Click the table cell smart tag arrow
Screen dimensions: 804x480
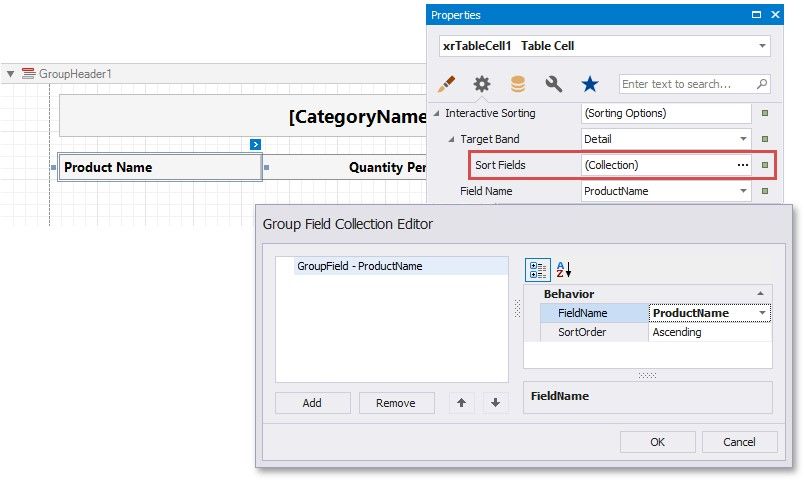[256, 145]
